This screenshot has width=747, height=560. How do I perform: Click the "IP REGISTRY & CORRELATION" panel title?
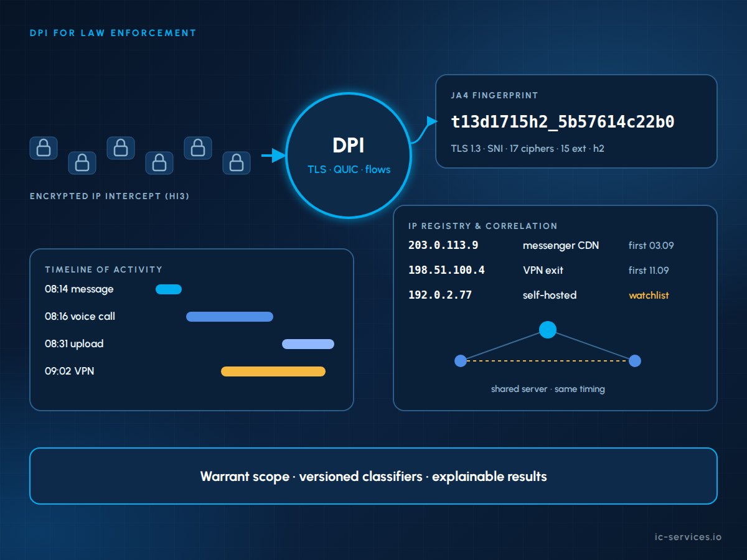[x=483, y=226]
